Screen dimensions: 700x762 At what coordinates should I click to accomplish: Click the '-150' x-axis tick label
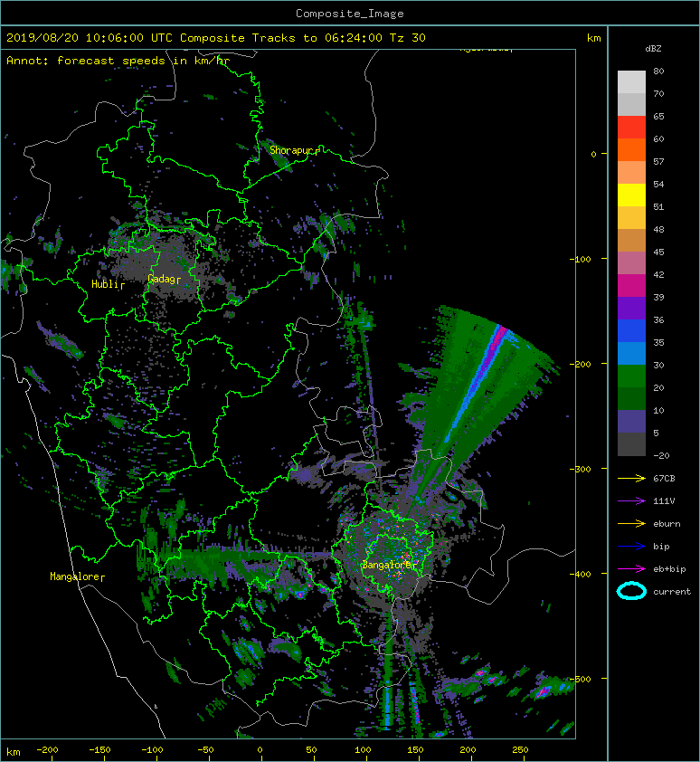click(x=99, y=750)
